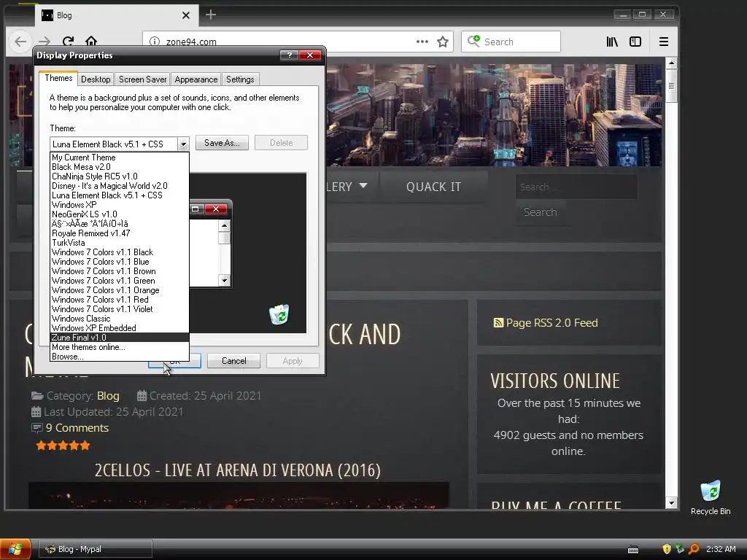Follow the Blog category link

[108, 396]
